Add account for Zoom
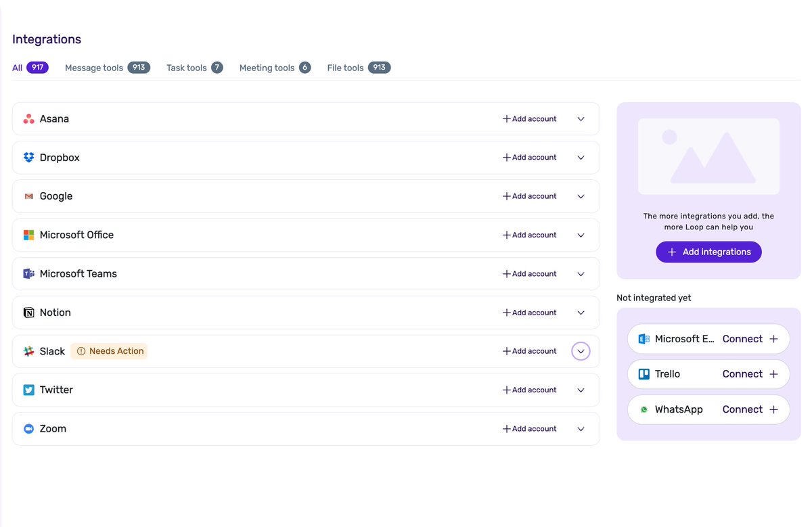 point(529,429)
